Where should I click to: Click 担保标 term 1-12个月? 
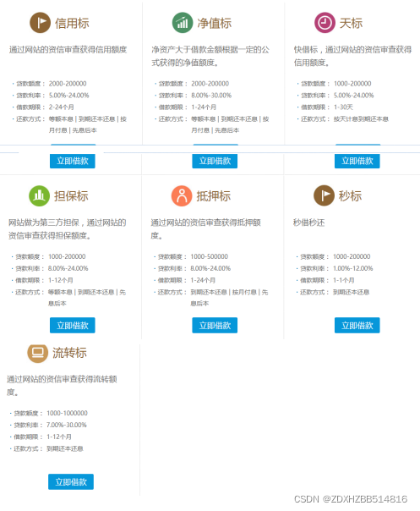click(x=61, y=280)
